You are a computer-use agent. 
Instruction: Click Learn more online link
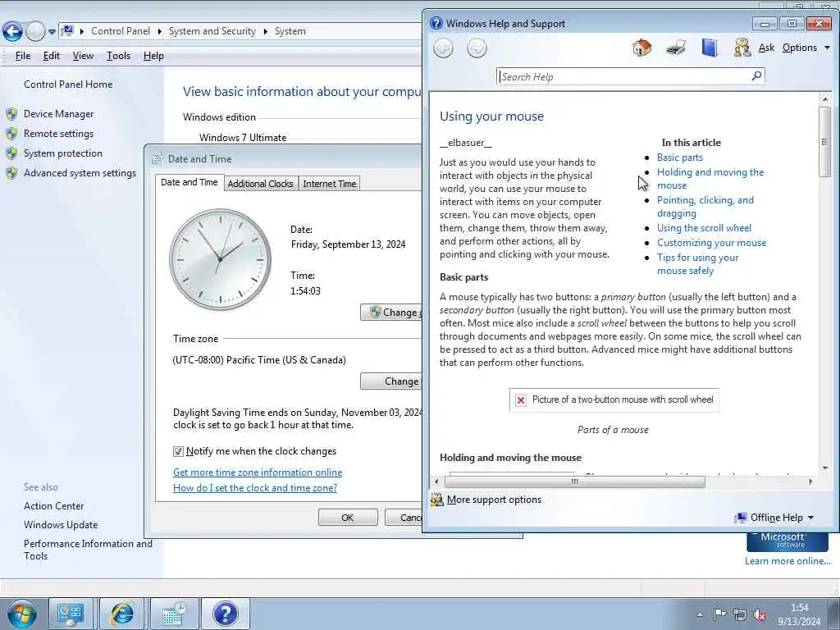pos(787,561)
